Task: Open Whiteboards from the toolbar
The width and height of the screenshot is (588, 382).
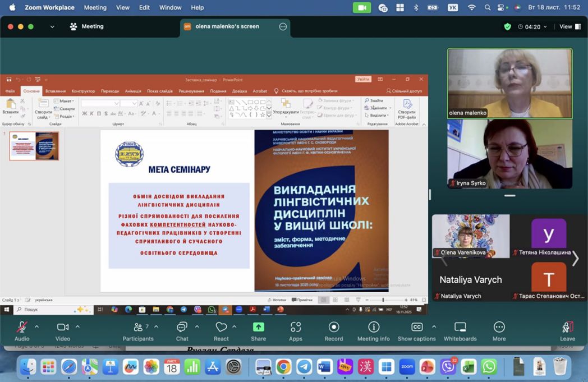Action: click(x=460, y=328)
